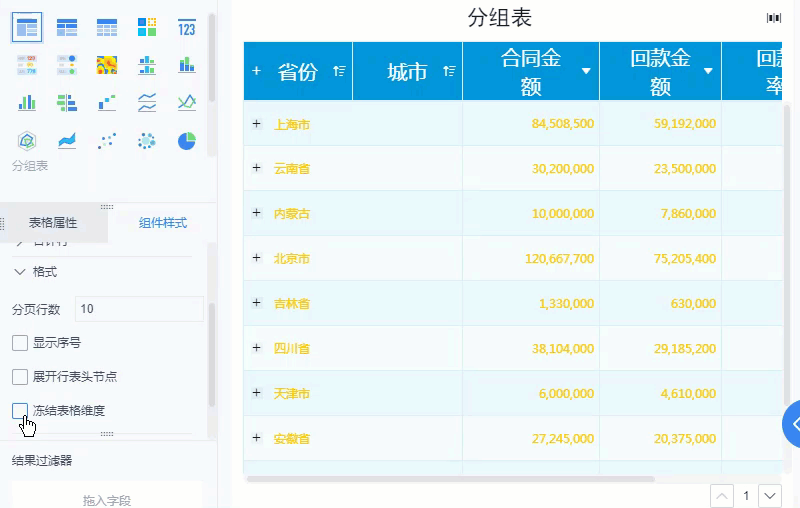The width and height of the screenshot is (800, 508).
Task: Select the 123 KPI indicator card icon
Action: pos(187,28)
